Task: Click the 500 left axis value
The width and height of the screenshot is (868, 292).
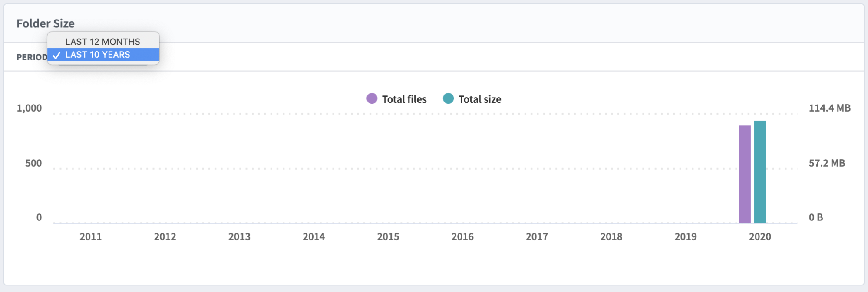Action: tap(33, 163)
